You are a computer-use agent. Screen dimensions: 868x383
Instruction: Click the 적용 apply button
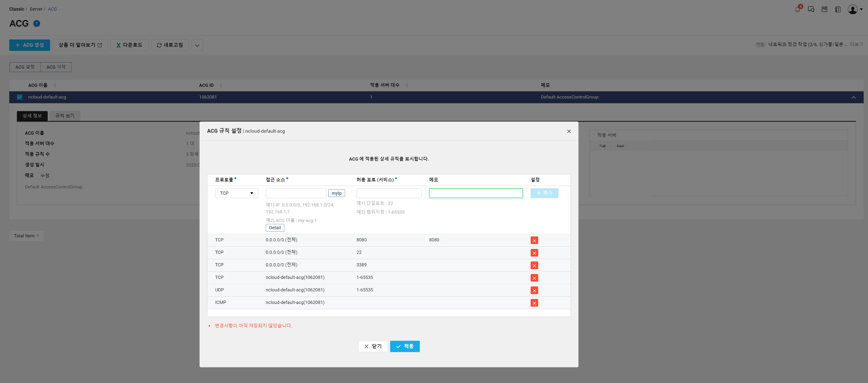(404, 346)
